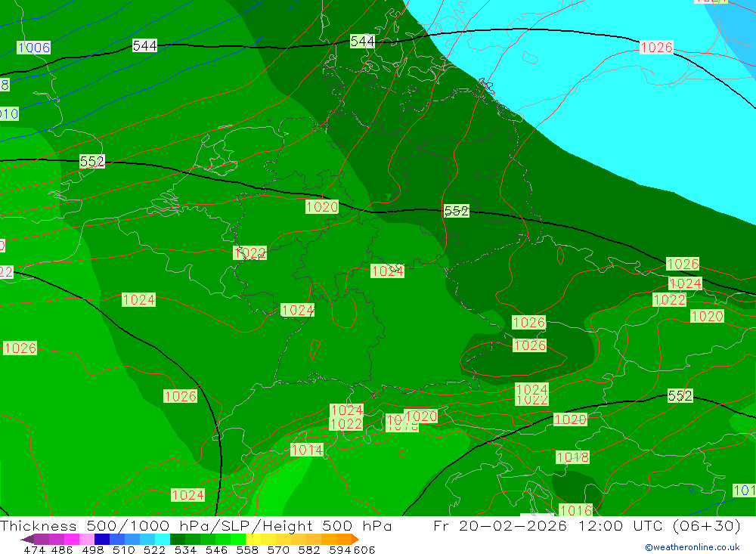Screen dimensions: 756x554
Task: Click the blue 1006 isobar label
Action: (x=34, y=48)
